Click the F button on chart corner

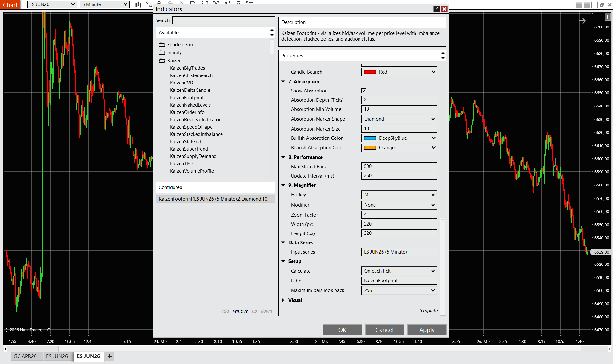[608, 17]
